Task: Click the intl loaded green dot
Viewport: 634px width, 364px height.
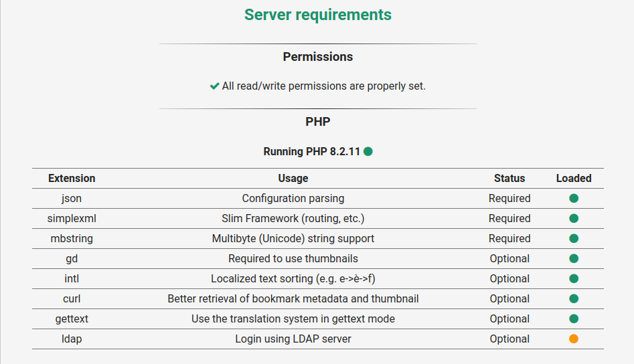Action: [x=574, y=278]
